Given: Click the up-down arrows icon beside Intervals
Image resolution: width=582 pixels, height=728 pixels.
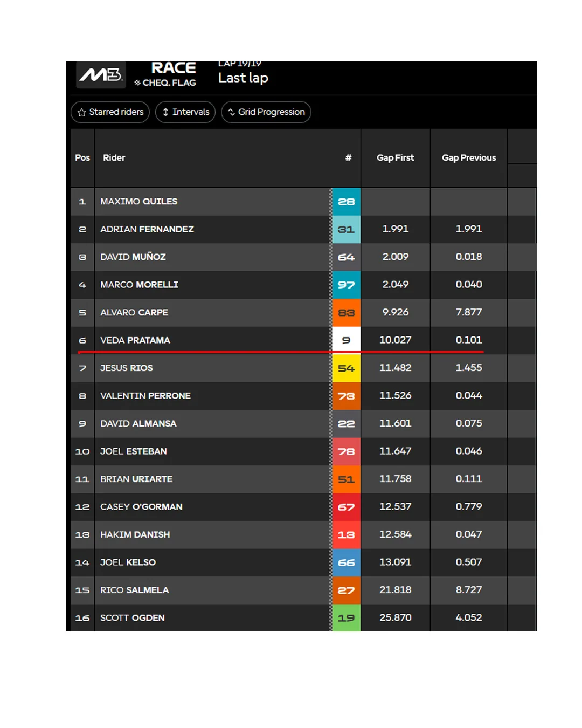Looking at the screenshot, I should [165, 112].
